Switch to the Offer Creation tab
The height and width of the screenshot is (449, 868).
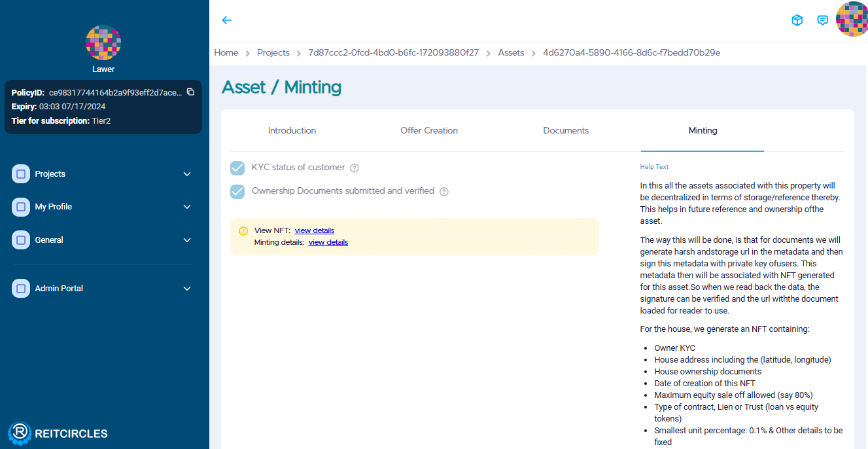[x=429, y=131]
